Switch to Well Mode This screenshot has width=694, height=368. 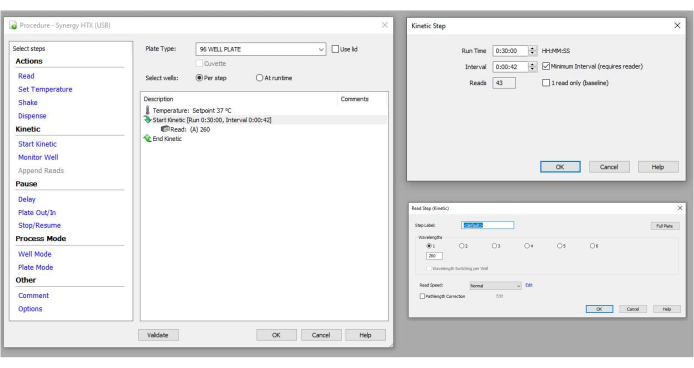(35, 254)
